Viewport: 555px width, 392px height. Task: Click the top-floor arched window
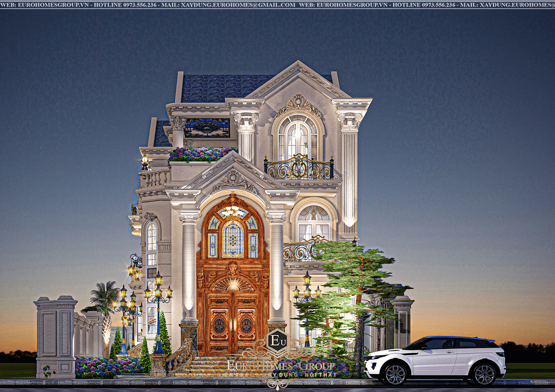coord(297,137)
